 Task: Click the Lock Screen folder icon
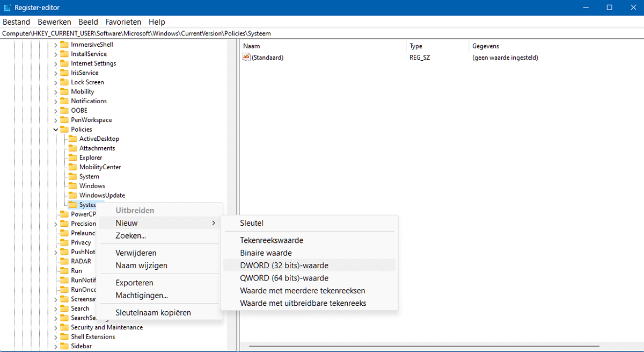[64, 82]
